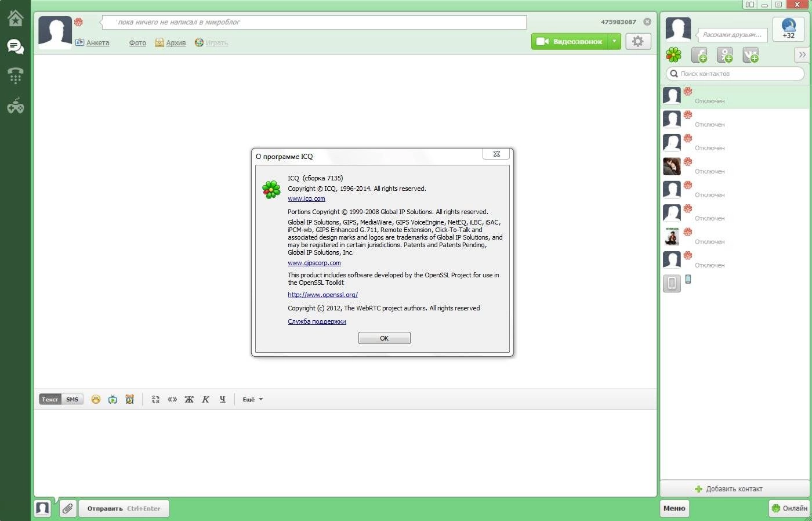Open the Меню button
Image resolution: width=812 pixels, height=521 pixels.
click(x=675, y=508)
